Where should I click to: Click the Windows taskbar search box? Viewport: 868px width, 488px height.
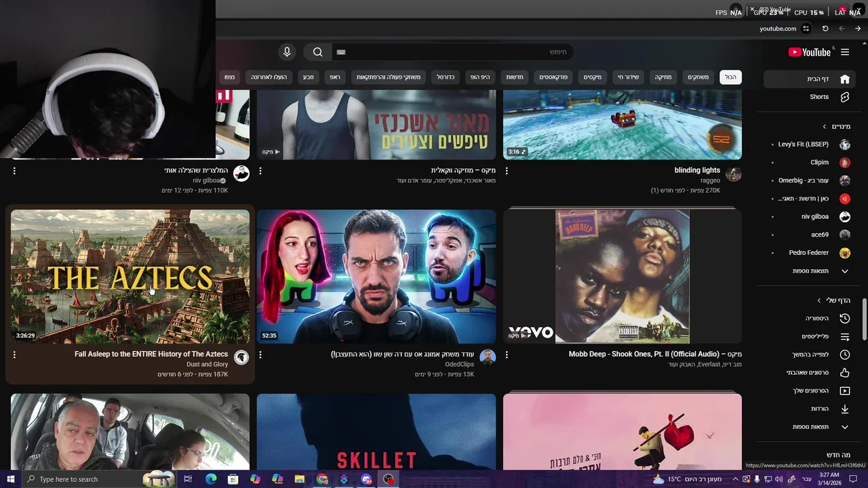pyautogui.click(x=98, y=479)
